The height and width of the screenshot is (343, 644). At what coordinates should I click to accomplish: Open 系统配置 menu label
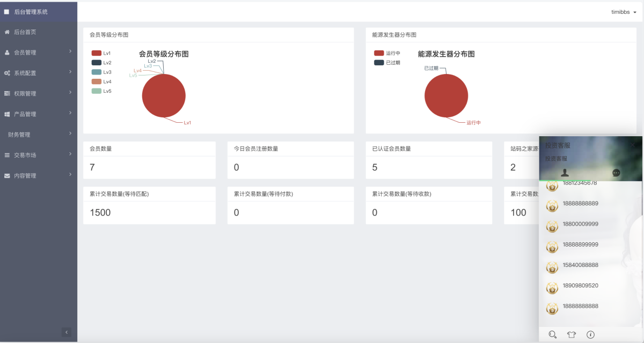coord(25,73)
